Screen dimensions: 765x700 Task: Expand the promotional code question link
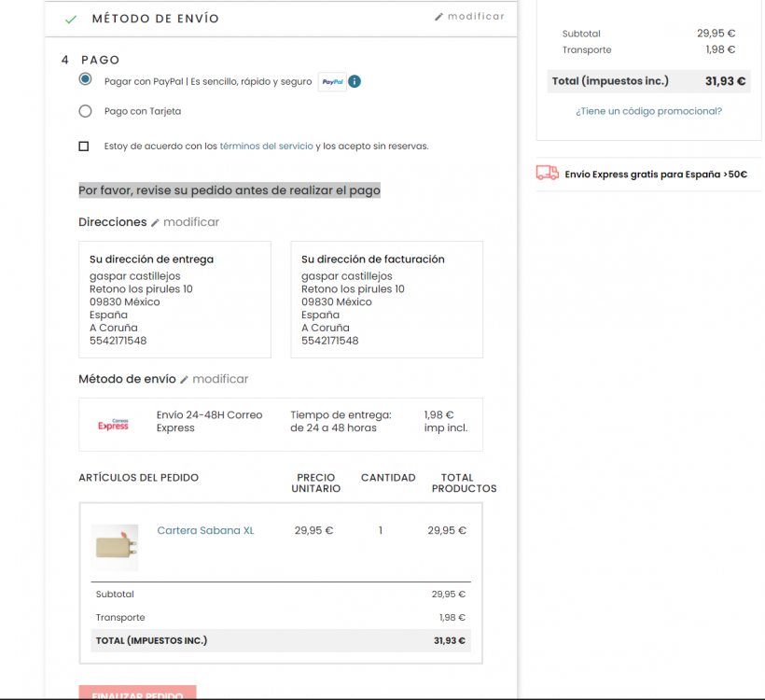pyautogui.click(x=648, y=111)
